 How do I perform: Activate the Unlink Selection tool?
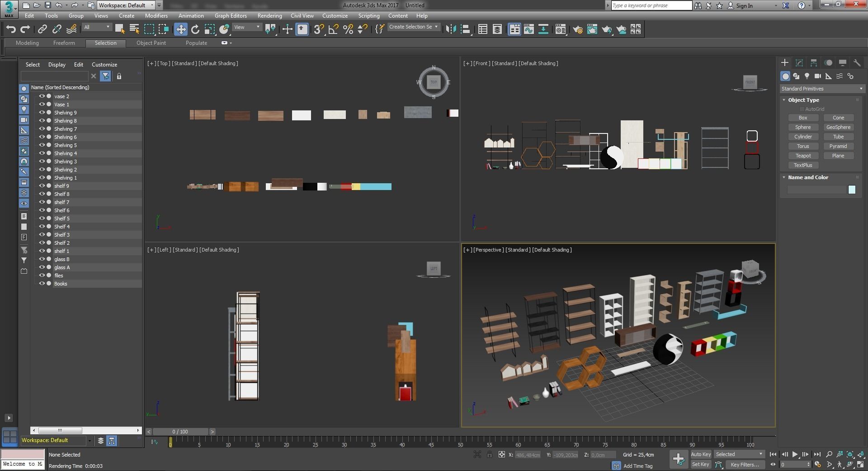pos(57,29)
